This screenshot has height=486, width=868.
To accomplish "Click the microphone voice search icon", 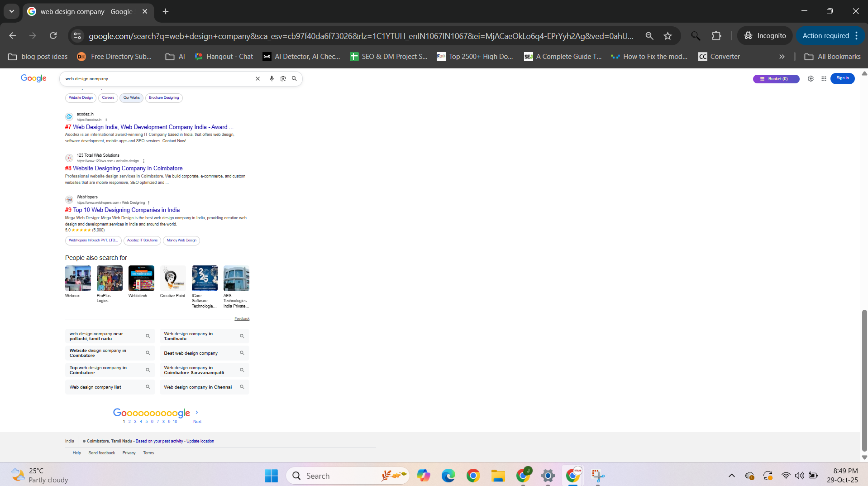I will click(x=272, y=78).
